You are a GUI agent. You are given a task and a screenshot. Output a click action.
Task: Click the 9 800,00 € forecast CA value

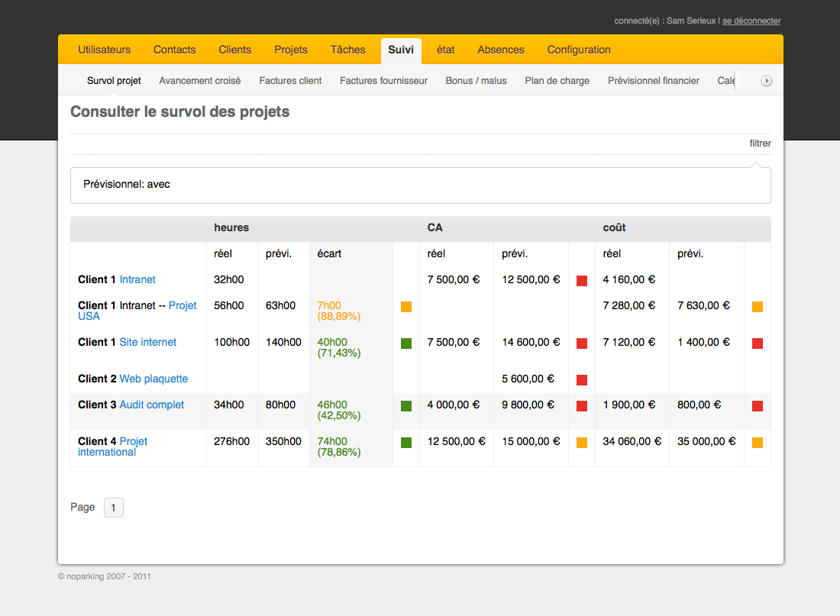[528, 405]
